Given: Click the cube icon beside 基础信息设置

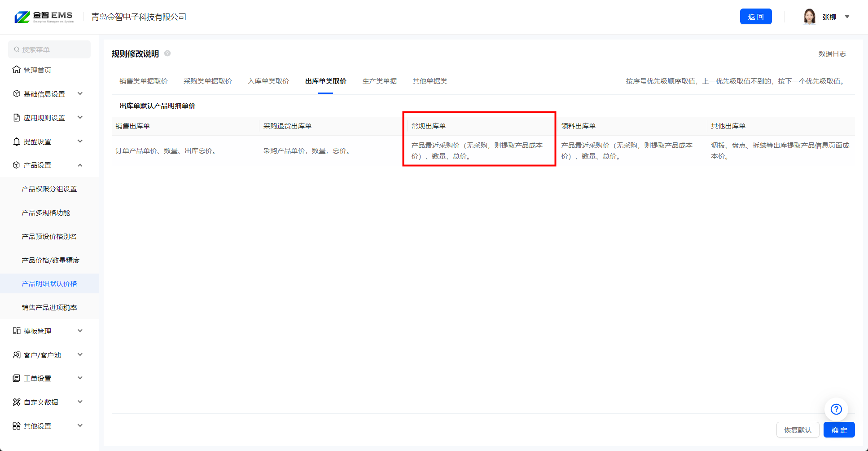Looking at the screenshot, I should [17, 93].
